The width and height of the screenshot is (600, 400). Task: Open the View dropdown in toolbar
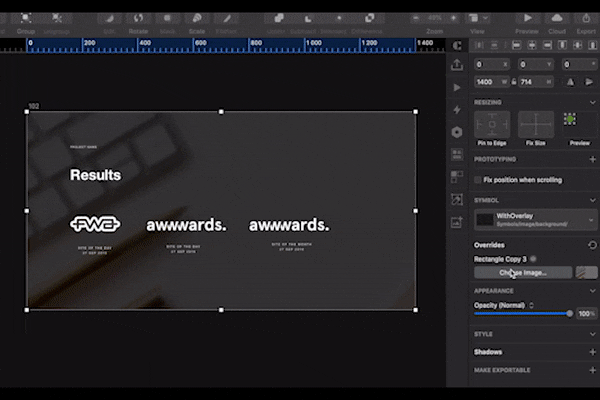coord(478,18)
